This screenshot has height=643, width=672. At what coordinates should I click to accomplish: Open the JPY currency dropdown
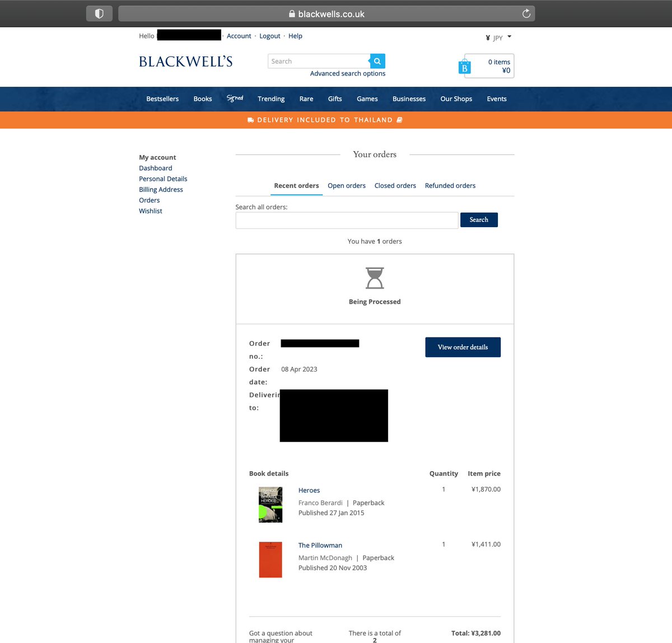tap(498, 37)
